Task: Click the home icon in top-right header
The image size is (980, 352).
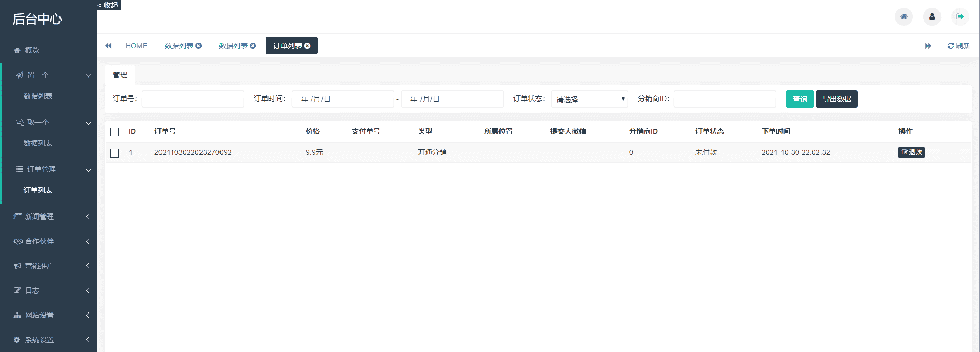Action: click(x=904, y=17)
